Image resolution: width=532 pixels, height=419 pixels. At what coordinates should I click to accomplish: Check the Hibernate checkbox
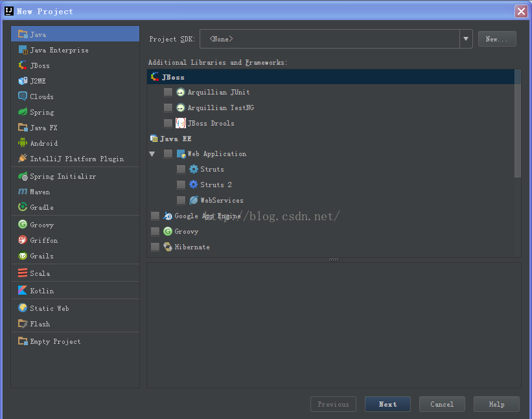point(155,247)
